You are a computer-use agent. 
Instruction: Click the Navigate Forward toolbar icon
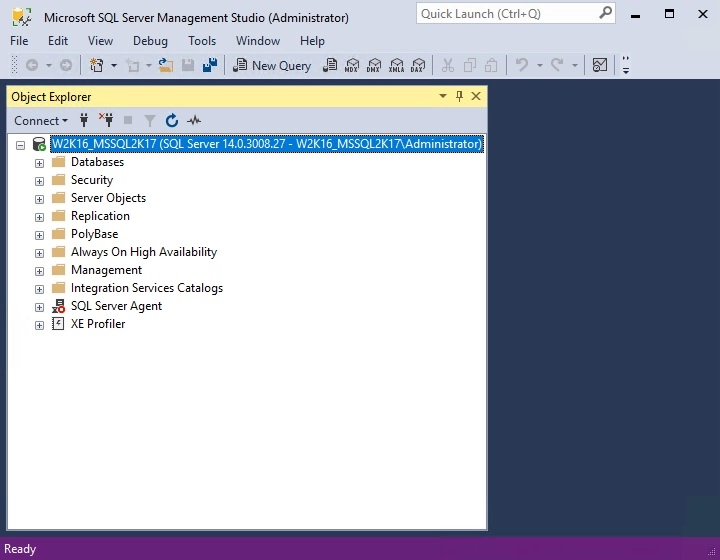(66, 66)
